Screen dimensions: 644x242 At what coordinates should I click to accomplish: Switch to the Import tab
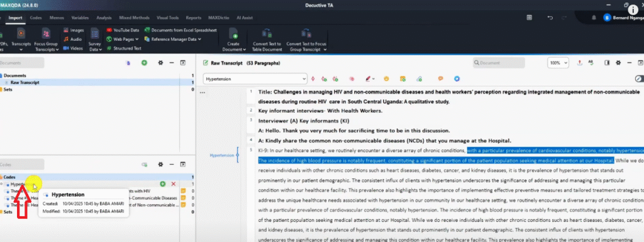[15, 18]
